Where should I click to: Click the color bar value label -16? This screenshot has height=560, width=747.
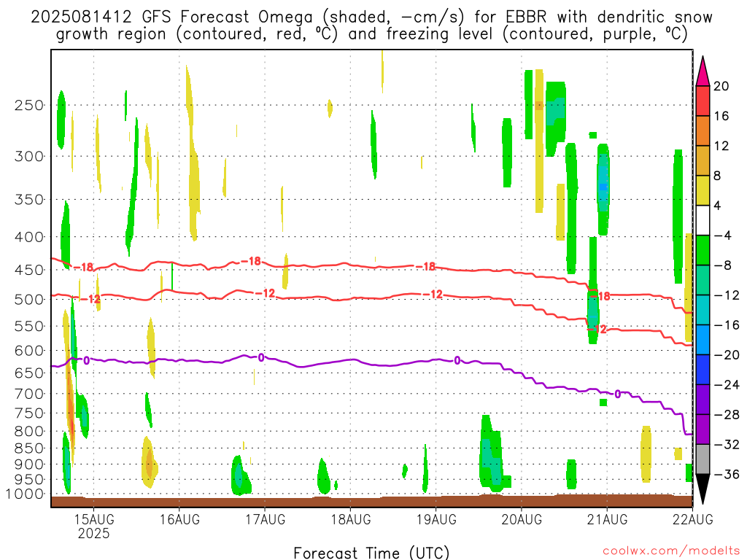[x=727, y=325]
